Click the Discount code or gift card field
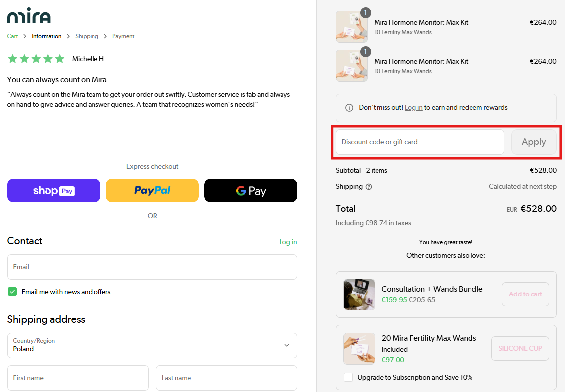Screen dimensions: 565x392 click(420, 142)
